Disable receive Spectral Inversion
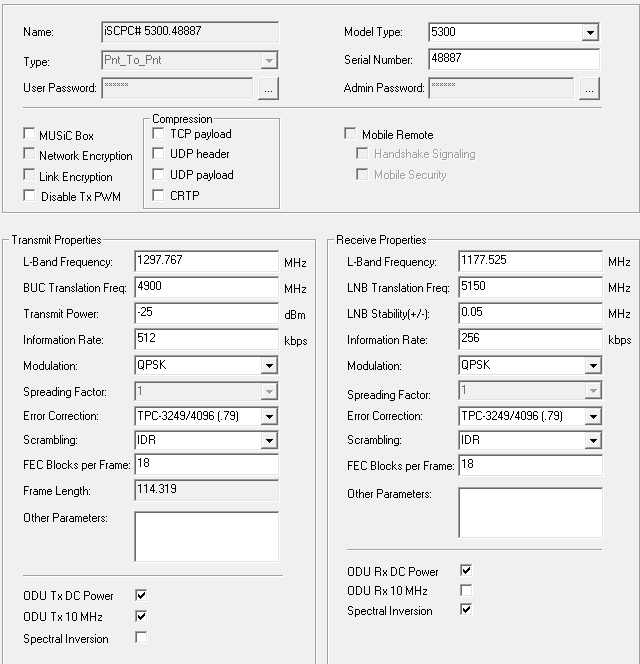640x664 pixels. [466, 609]
